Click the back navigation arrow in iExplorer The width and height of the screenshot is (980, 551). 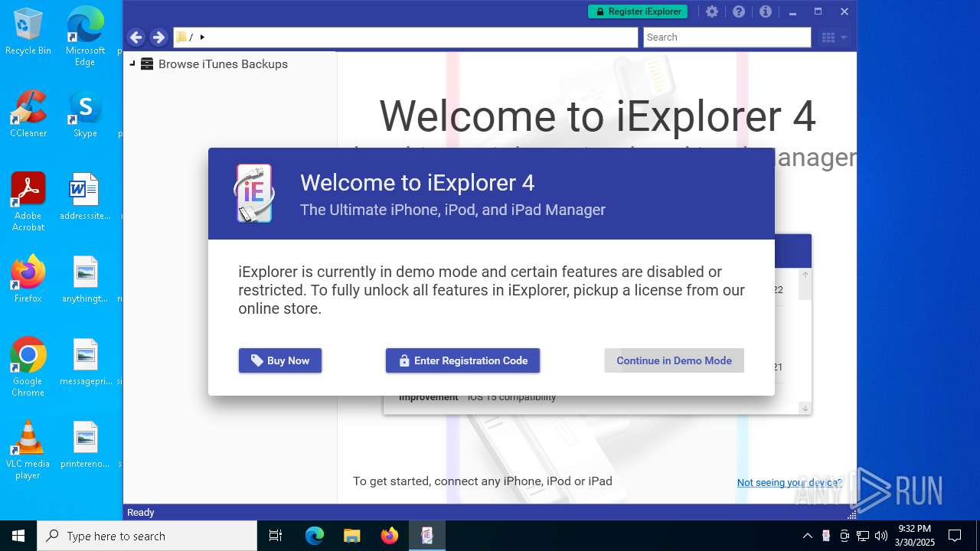(136, 37)
